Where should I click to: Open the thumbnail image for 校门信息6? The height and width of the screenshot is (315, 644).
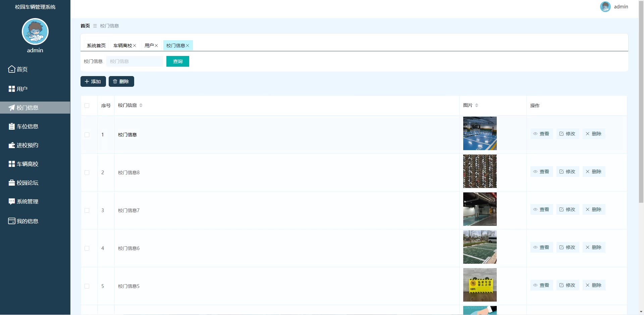tap(480, 247)
